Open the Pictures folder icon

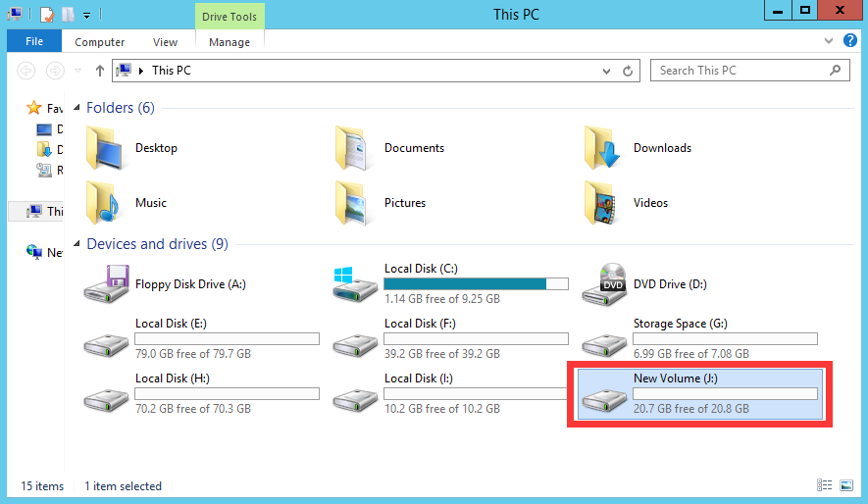[353, 203]
